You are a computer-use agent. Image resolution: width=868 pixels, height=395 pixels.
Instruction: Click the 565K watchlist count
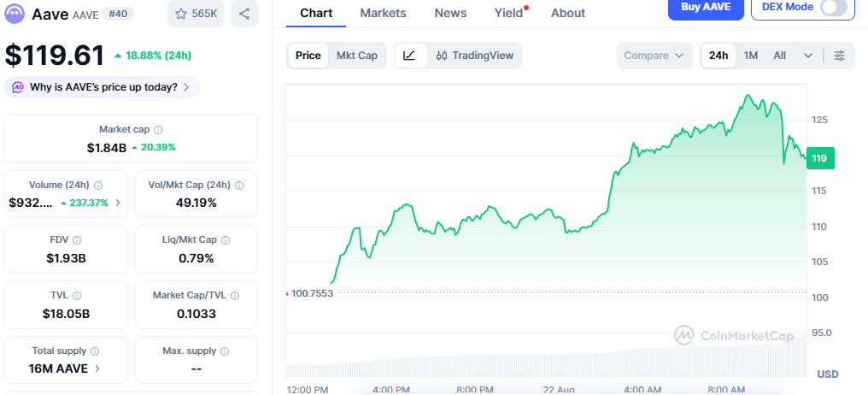(204, 14)
